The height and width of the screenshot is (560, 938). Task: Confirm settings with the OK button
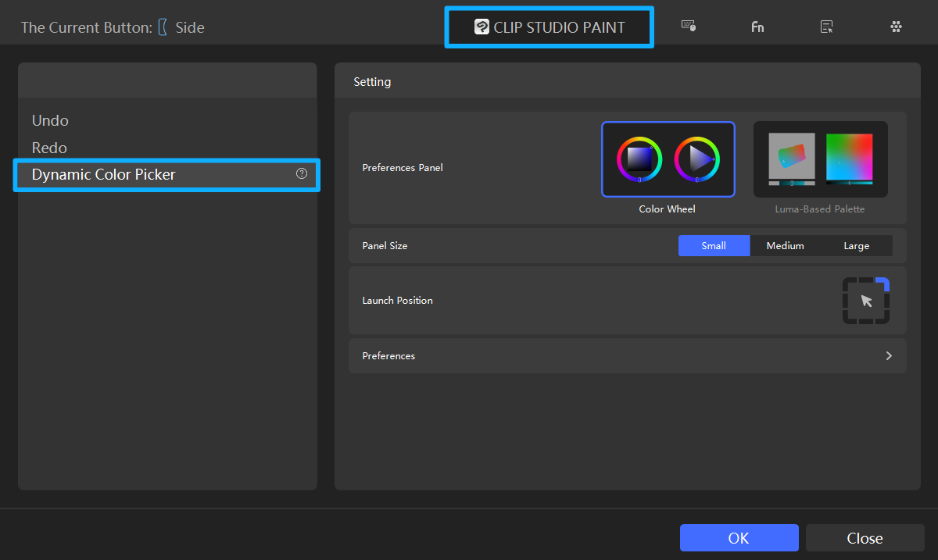point(739,537)
